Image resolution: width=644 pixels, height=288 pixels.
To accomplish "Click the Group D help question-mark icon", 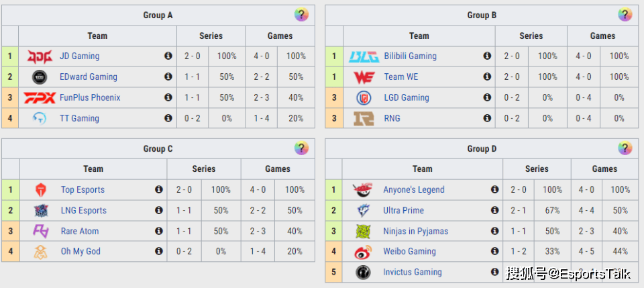I will pos(625,148).
